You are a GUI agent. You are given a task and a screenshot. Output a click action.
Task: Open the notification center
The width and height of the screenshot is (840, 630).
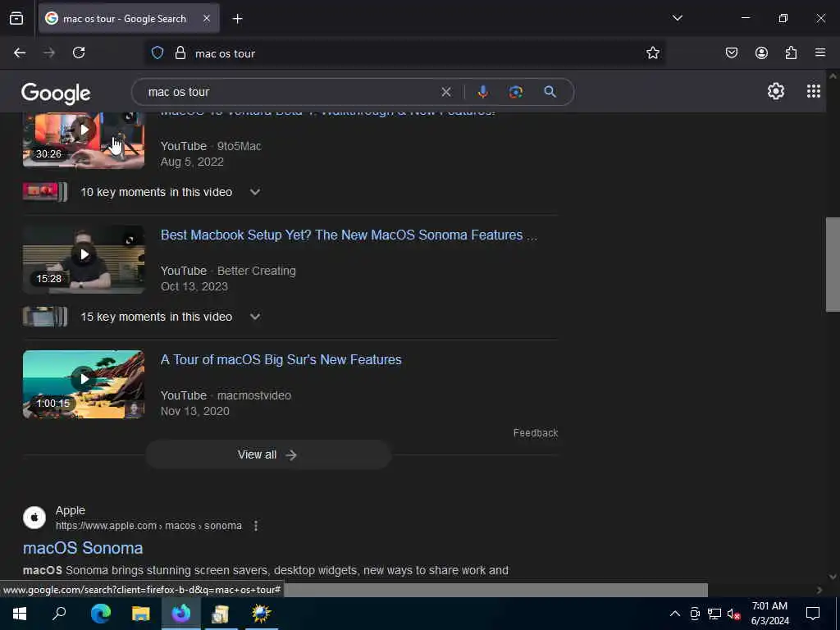point(813,614)
